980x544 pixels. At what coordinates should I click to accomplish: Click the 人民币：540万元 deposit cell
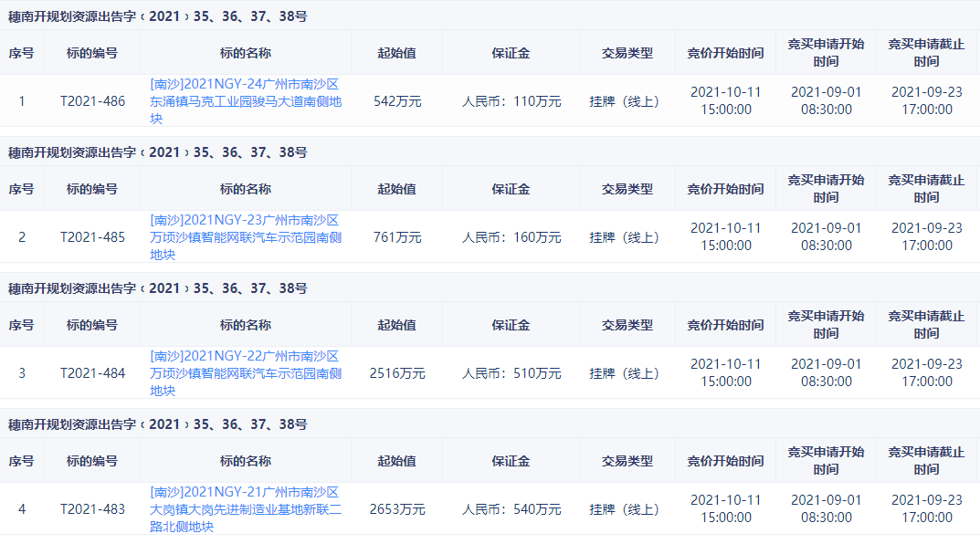tap(511, 509)
